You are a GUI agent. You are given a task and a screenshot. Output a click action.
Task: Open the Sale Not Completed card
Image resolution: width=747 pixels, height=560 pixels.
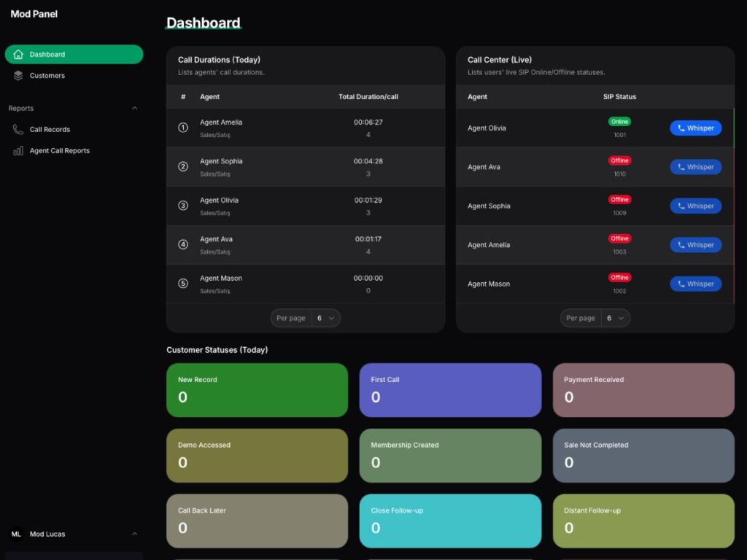[643, 456]
